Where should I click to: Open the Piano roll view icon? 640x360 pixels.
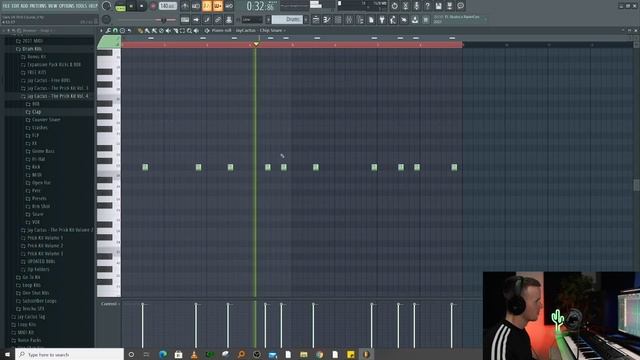[x=327, y=20]
